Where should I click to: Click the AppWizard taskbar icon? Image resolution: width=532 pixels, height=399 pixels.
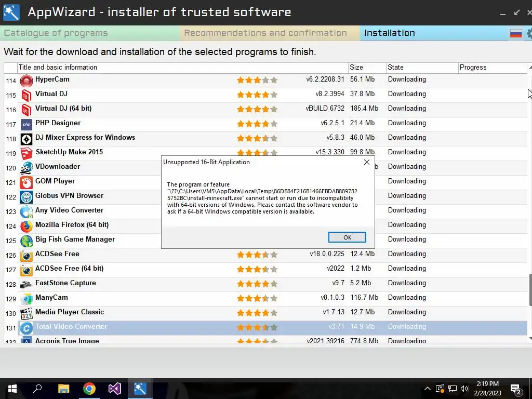140,389
